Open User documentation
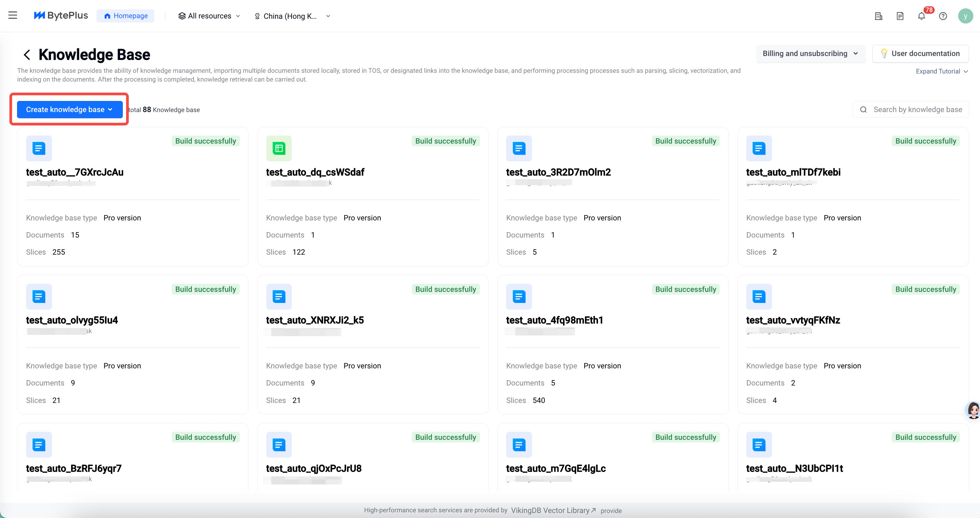Screen dimensions: 980x518 [920, 54]
